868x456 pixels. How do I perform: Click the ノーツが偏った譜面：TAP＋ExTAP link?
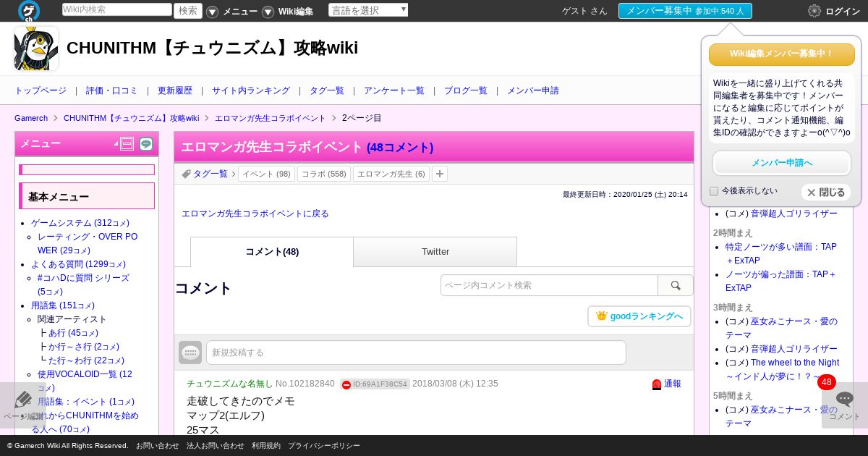click(781, 281)
